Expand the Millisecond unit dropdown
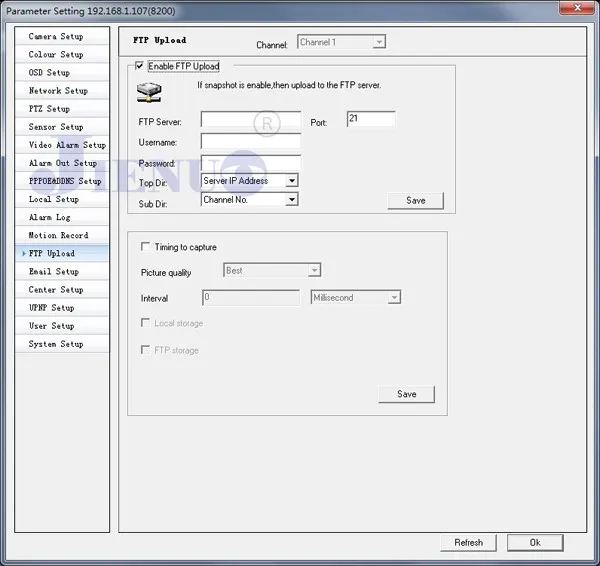600x566 pixels. point(356,297)
